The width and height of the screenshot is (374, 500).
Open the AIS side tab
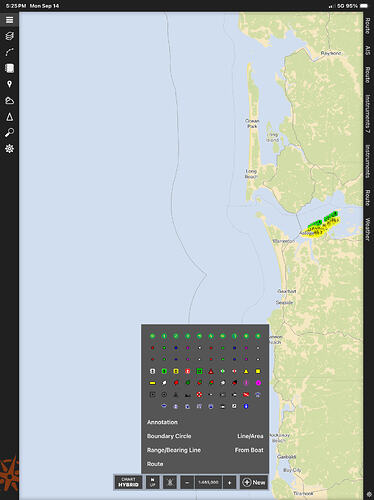pos(367,50)
